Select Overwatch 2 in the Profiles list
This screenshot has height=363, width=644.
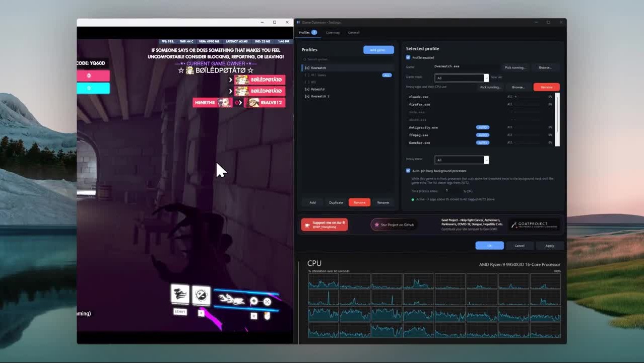coord(348,96)
